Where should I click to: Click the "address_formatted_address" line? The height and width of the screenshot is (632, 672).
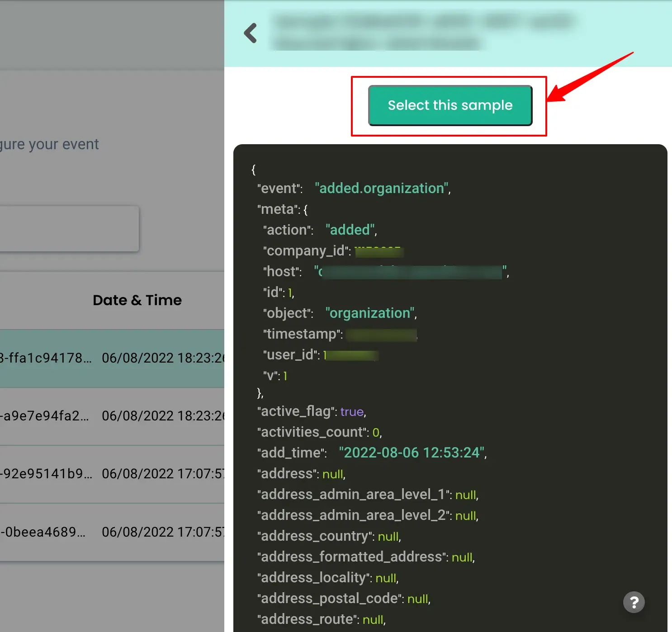click(x=366, y=557)
